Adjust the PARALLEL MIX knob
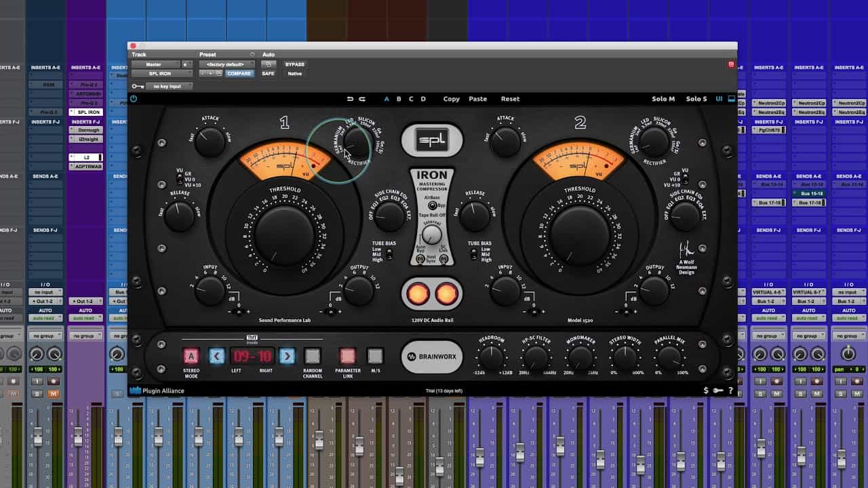 point(668,356)
